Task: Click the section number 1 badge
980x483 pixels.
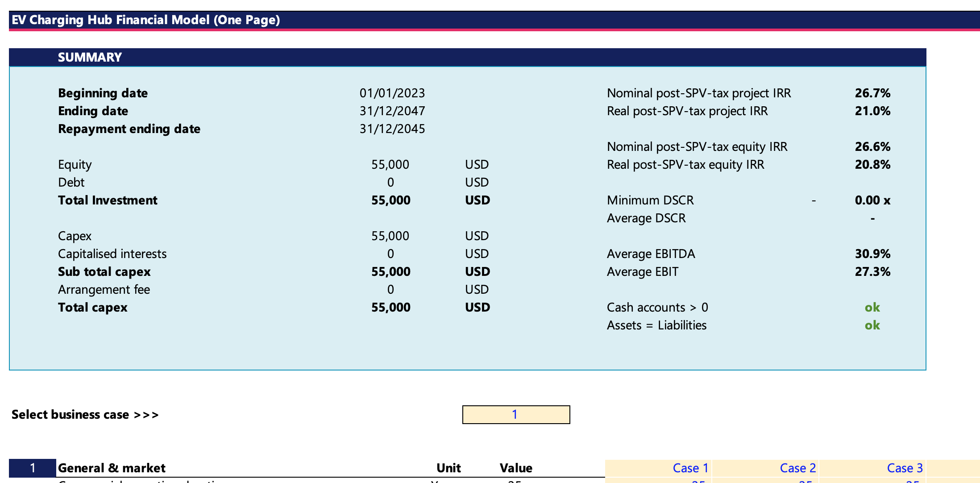Action: 31,467
